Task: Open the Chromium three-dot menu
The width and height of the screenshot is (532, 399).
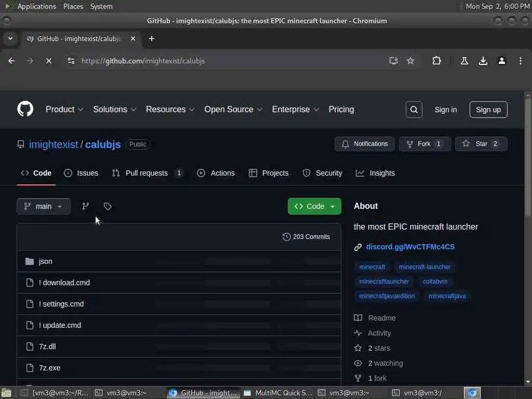Action: [521, 61]
